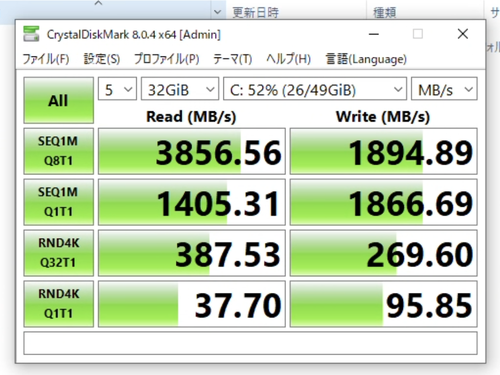
Task: Click the Write (MB/s) column header
Action: 383,117
